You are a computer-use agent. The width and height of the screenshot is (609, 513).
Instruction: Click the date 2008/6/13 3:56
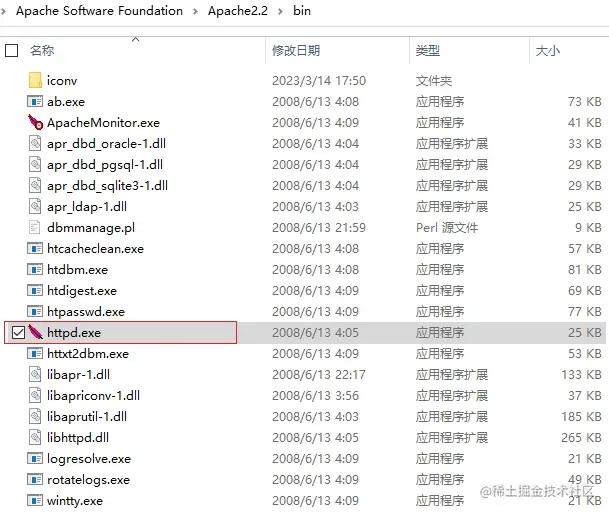coord(315,396)
